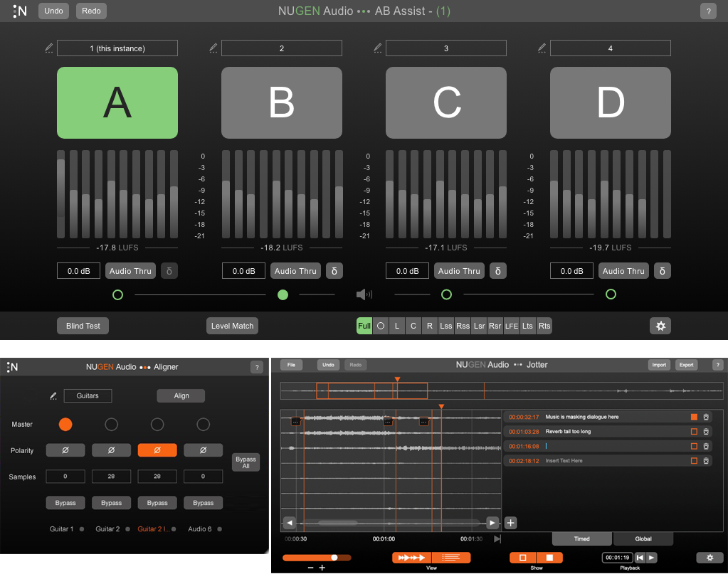Image resolution: width=728 pixels, height=574 pixels.
Task: Open the Aligner help question mark
Action: [x=257, y=367]
